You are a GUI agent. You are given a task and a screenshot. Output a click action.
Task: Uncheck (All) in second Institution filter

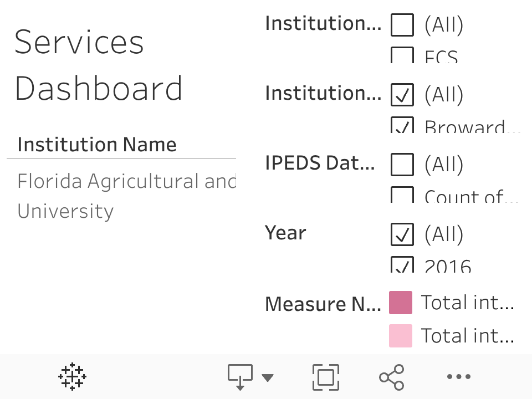402,95
